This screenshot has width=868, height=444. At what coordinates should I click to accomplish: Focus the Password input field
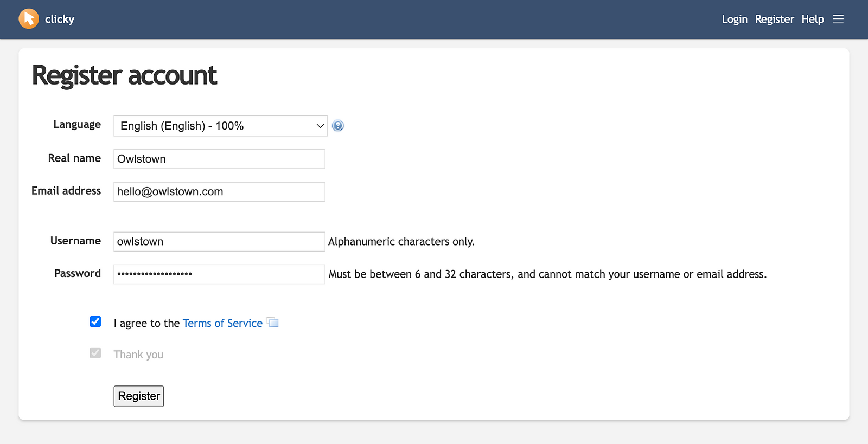click(219, 274)
